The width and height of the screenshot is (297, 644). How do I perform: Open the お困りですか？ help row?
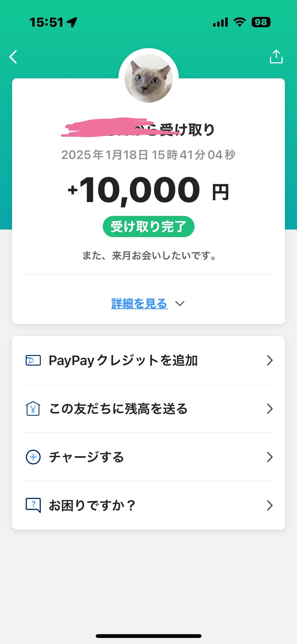click(x=92, y=505)
